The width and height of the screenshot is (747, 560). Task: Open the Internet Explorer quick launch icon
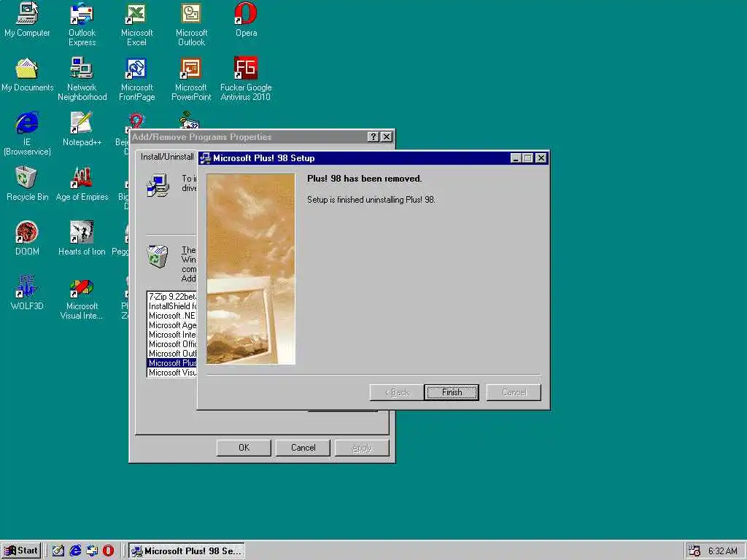pos(75,551)
